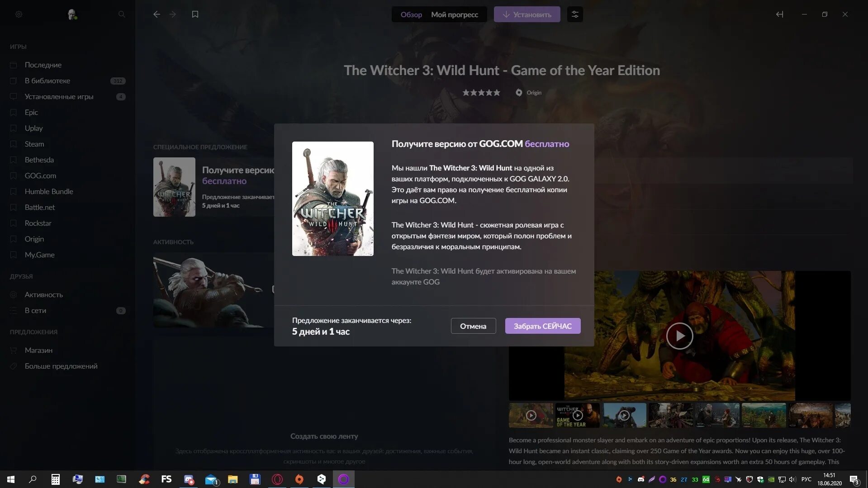Click the shopping cart icon beside Магазин
The image size is (868, 488).
(x=14, y=350)
